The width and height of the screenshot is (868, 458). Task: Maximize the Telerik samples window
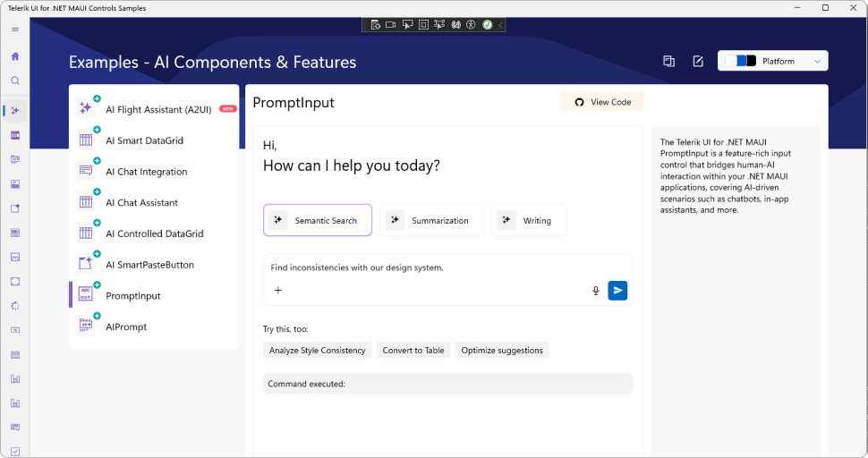click(x=825, y=8)
